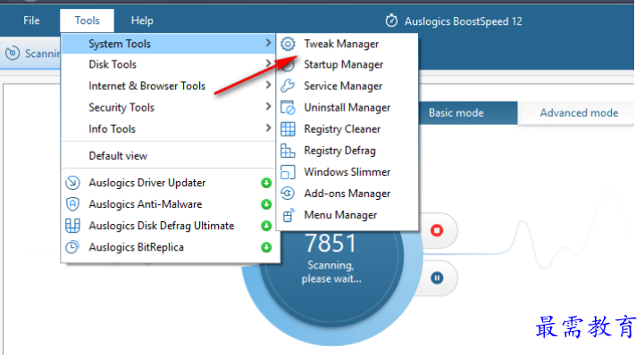Image resolution: width=644 pixels, height=355 pixels.
Task: Expand the System Tools submenu arrow
Action: (x=268, y=43)
